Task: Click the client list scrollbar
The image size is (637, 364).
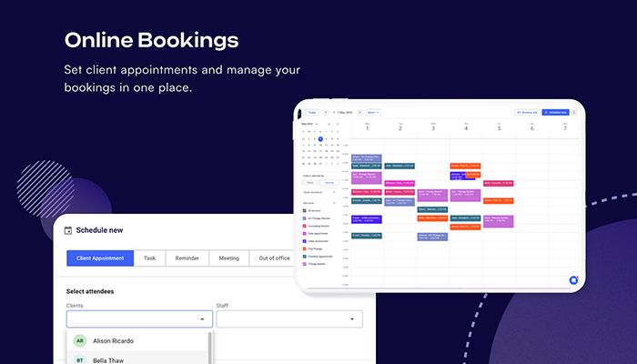Action: [x=209, y=349]
